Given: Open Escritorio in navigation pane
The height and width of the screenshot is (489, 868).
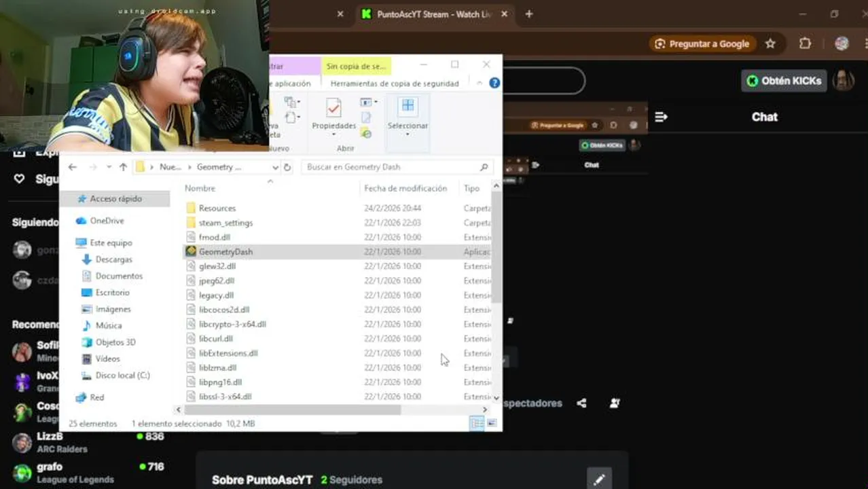Looking at the screenshot, I should coord(105,292).
